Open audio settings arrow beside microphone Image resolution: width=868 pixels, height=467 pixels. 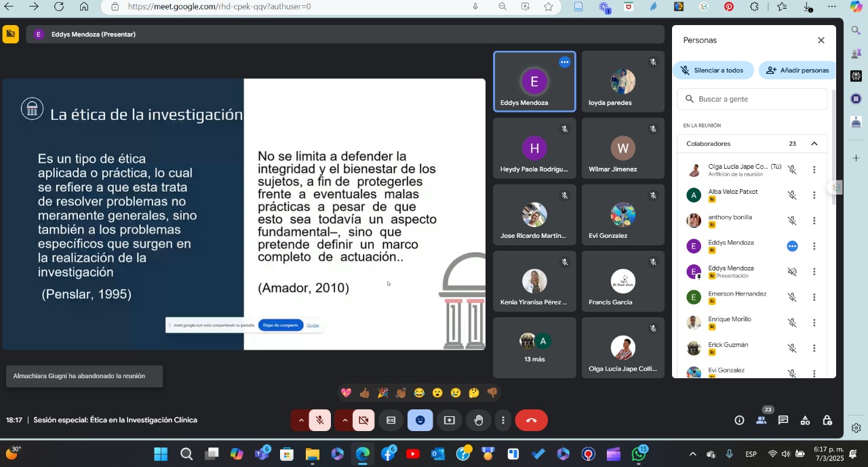pyautogui.click(x=301, y=420)
